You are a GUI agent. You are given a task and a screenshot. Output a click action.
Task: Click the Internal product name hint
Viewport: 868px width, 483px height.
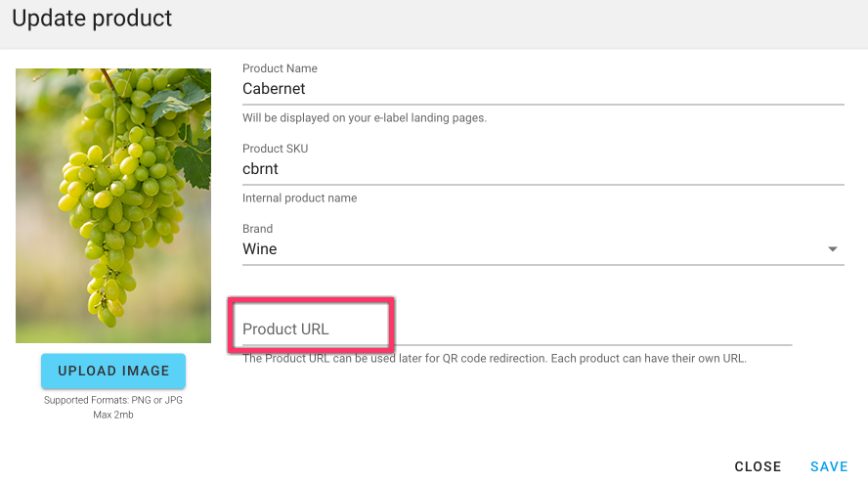[x=299, y=198]
